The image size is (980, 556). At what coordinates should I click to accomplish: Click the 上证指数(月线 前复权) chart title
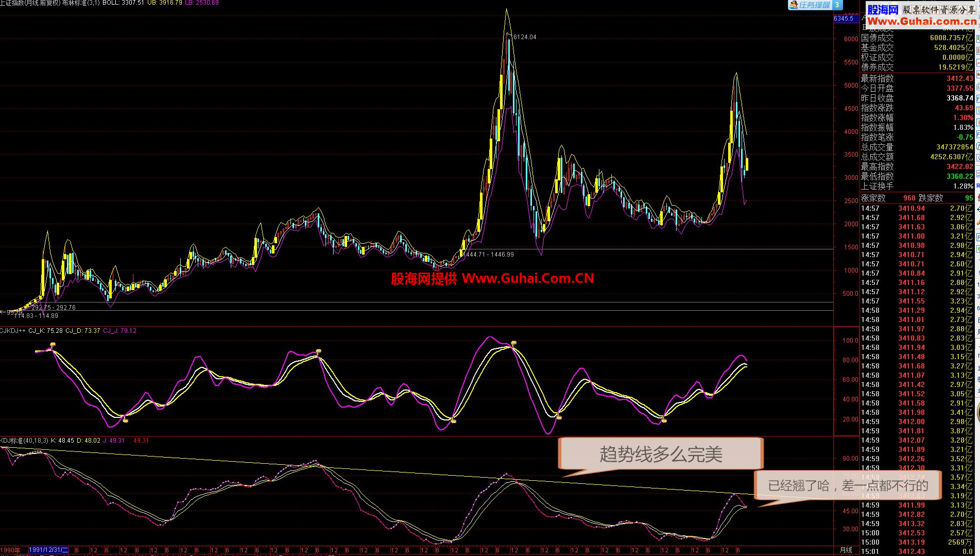(30, 3)
